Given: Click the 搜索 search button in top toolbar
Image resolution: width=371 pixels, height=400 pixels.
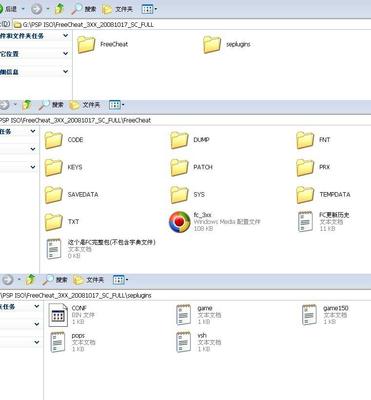Looking at the screenshot, I should 84,9.
